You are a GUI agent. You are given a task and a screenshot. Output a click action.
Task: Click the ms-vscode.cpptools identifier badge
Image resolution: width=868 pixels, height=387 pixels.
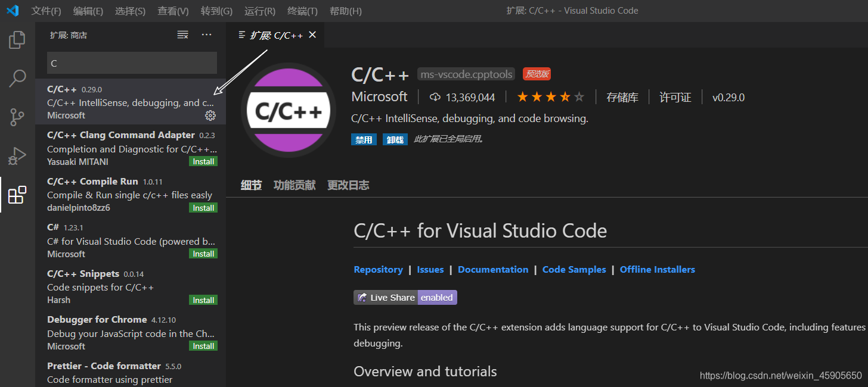click(466, 74)
